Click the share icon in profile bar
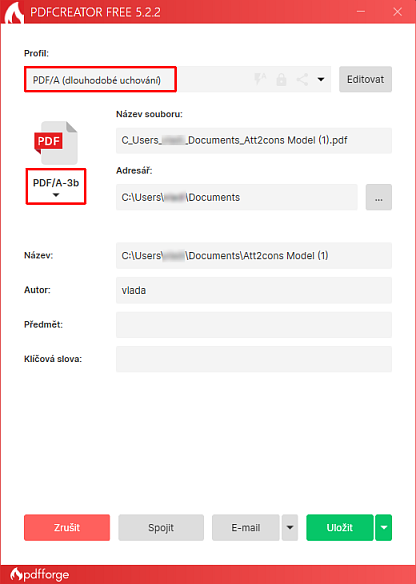The width and height of the screenshot is (416, 584). [x=302, y=79]
